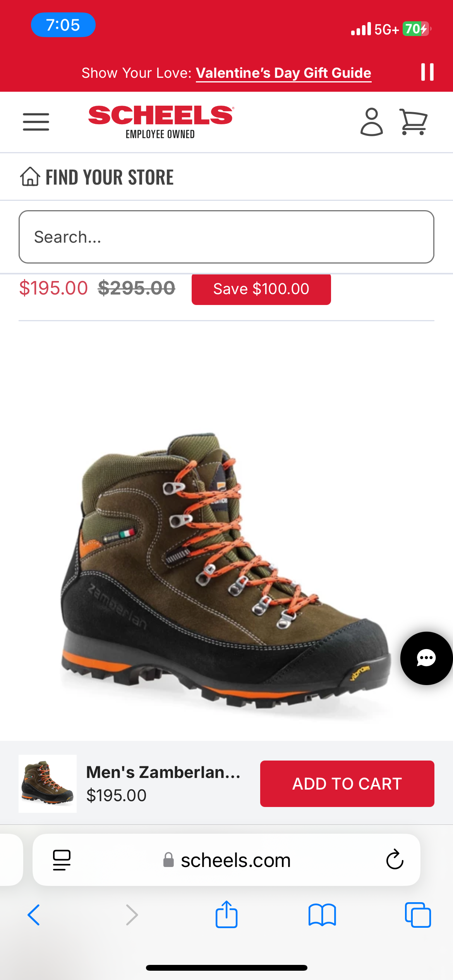The width and height of the screenshot is (453, 980).
Task: Tap the scheels.com address bar
Action: (x=226, y=860)
